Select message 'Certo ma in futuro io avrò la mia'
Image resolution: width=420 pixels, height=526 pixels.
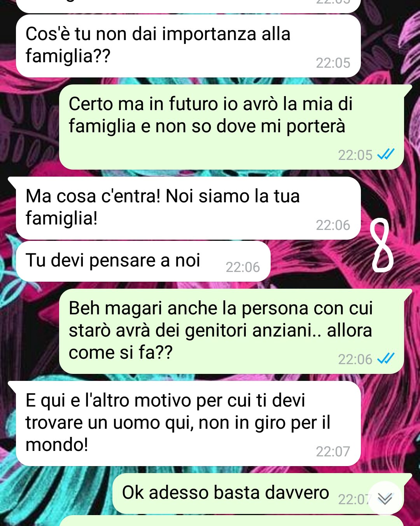coord(231,127)
